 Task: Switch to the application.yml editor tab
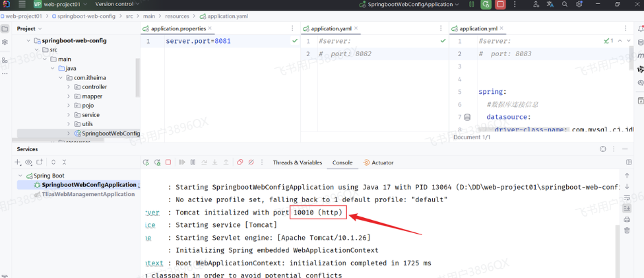[x=479, y=28]
